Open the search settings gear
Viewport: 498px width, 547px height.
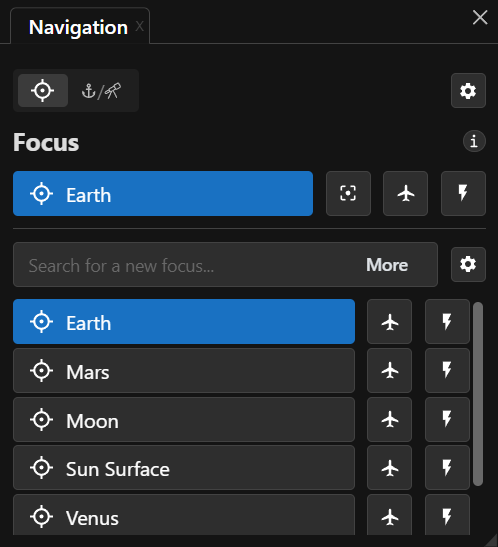click(x=468, y=264)
